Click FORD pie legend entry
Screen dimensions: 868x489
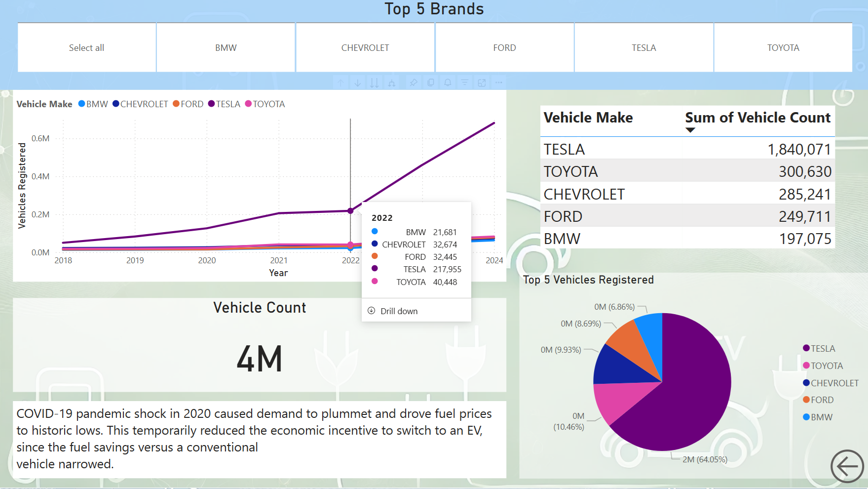tap(818, 400)
